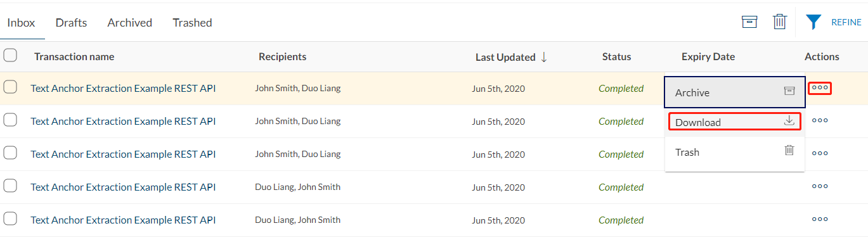Open actions menu for the fourth row
The image size is (868, 240).
click(820, 186)
